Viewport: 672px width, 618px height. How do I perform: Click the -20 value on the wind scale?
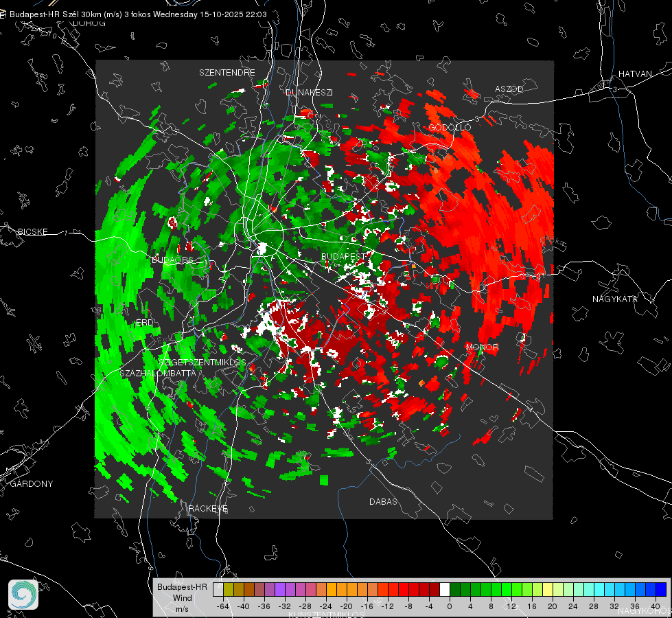(x=346, y=606)
